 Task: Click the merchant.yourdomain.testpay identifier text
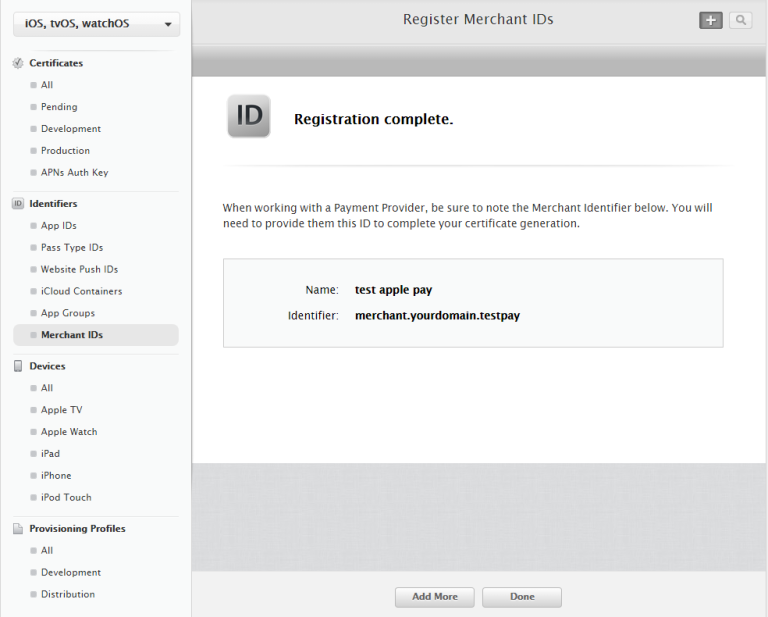(x=437, y=315)
